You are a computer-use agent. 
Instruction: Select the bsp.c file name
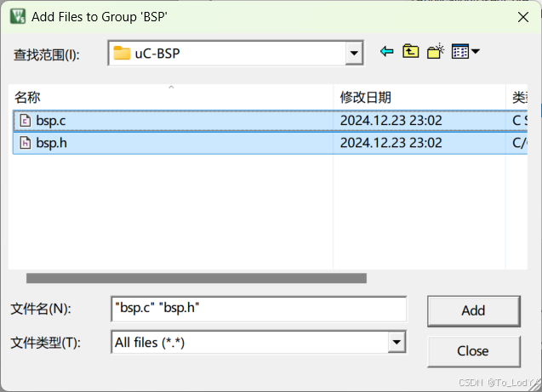click(x=51, y=121)
